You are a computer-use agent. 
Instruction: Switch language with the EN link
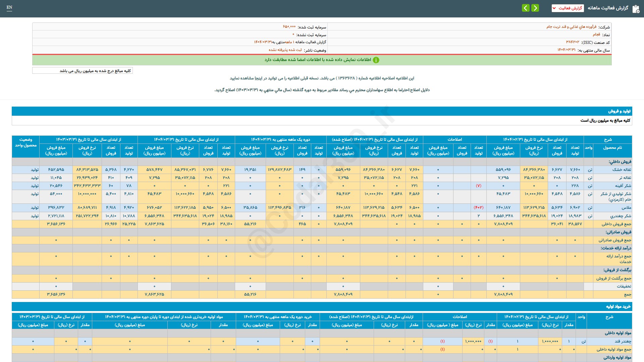coord(9,7)
